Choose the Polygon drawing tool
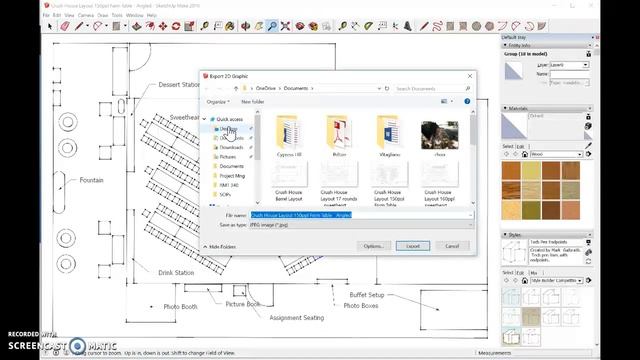This screenshot has width=640, height=360. coord(489,27)
